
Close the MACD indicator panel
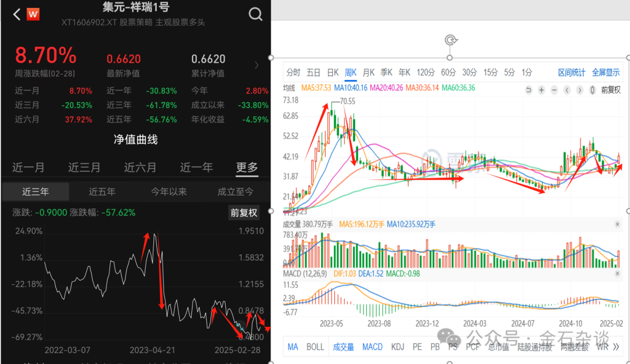(618, 274)
